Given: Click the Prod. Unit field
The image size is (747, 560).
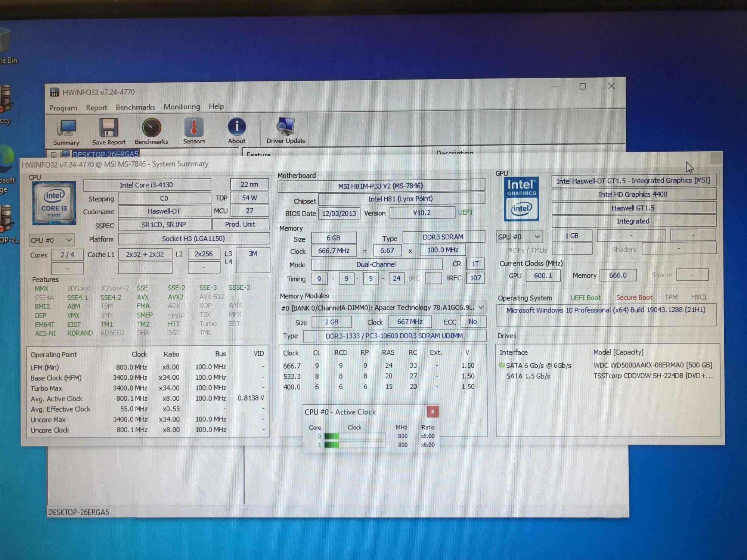Looking at the screenshot, I should [x=241, y=224].
